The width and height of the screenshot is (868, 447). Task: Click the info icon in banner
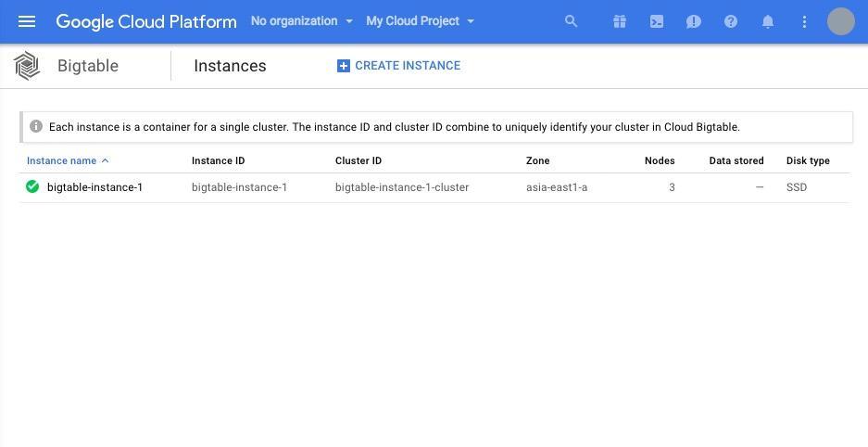pyautogui.click(x=36, y=126)
